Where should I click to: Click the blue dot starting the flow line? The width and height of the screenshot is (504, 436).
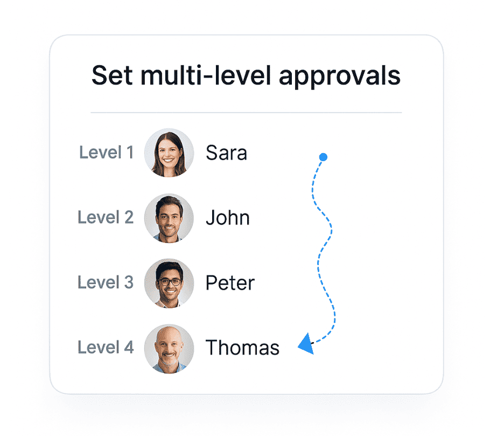[x=324, y=157]
